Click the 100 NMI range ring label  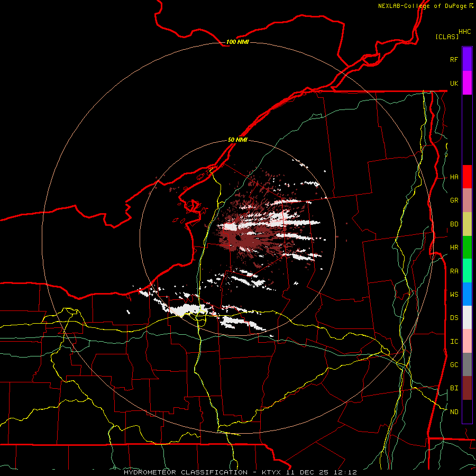pos(237,42)
